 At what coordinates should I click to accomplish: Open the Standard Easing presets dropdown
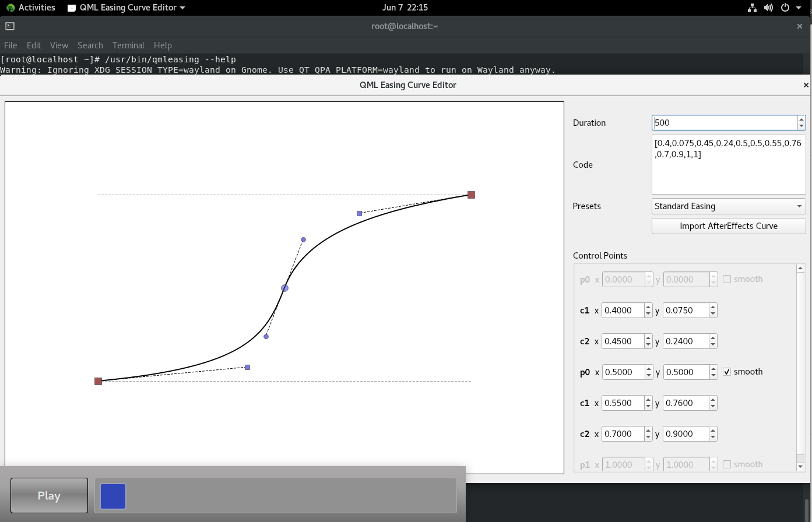pyautogui.click(x=728, y=206)
